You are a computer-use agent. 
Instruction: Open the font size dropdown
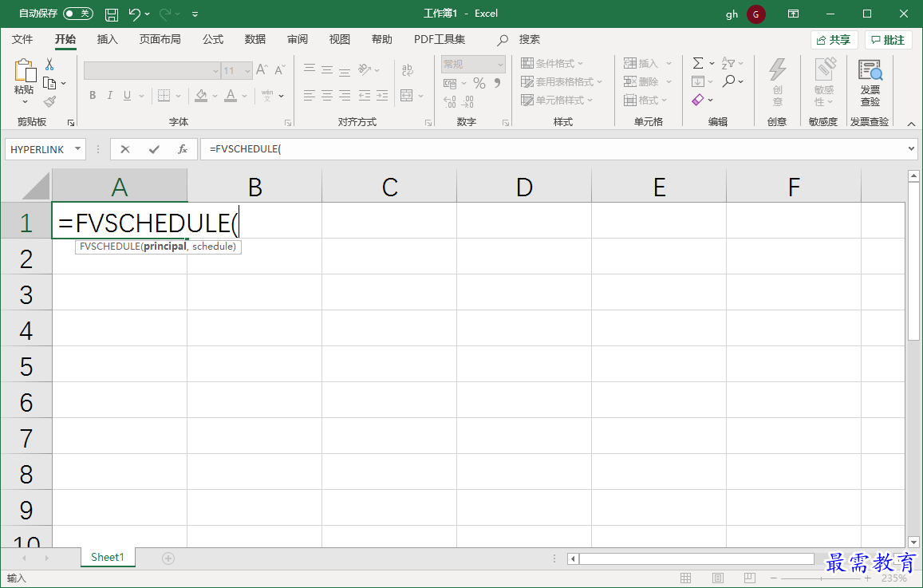click(247, 71)
